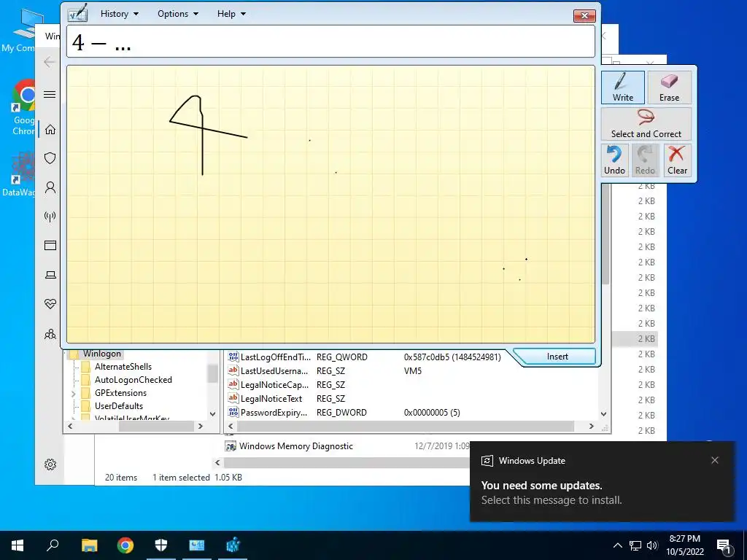This screenshot has width=747, height=560.
Task: Open the Help menu
Action: [231, 14]
